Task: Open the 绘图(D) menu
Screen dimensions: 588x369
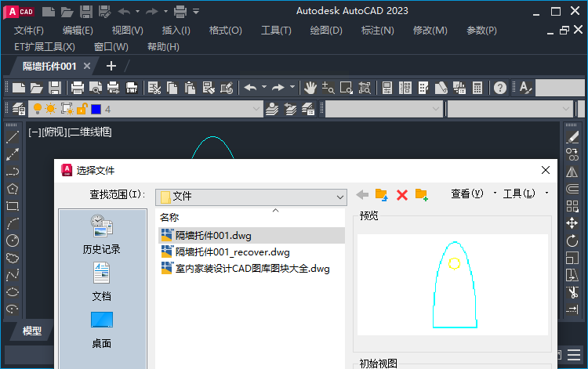Action: click(x=326, y=31)
